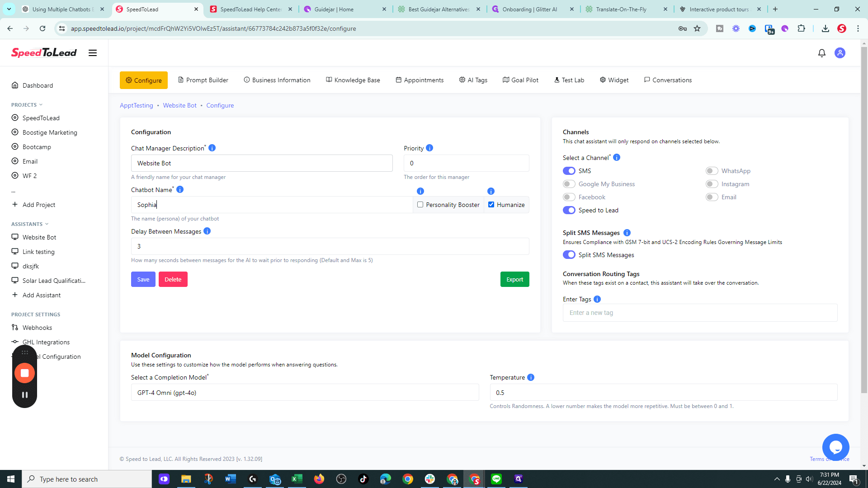Click the Enter a new tag field

pos(700,313)
